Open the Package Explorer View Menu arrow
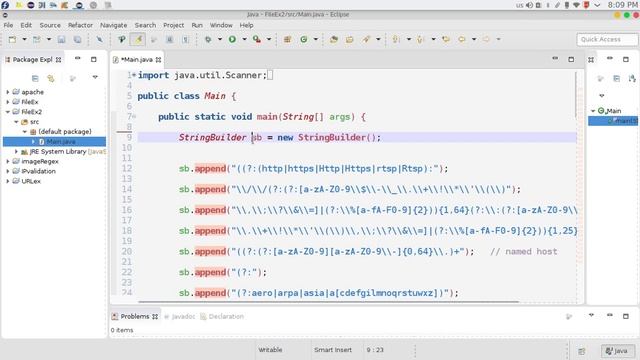The width and height of the screenshot is (640, 360). 95,77
